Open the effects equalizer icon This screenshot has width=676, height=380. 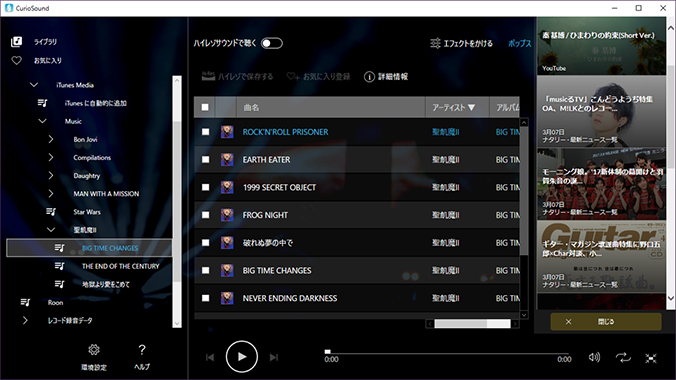[435, 43]
